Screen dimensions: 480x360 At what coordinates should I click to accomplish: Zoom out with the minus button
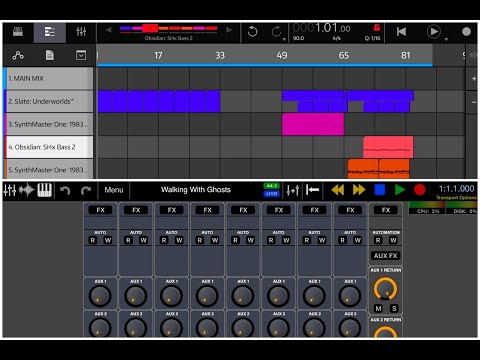(473, 102)
